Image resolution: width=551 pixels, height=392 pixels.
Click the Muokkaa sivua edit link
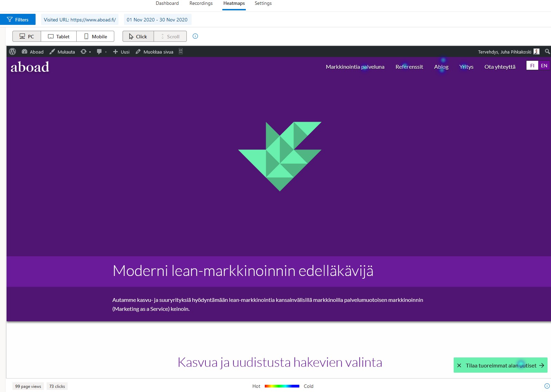155,52
